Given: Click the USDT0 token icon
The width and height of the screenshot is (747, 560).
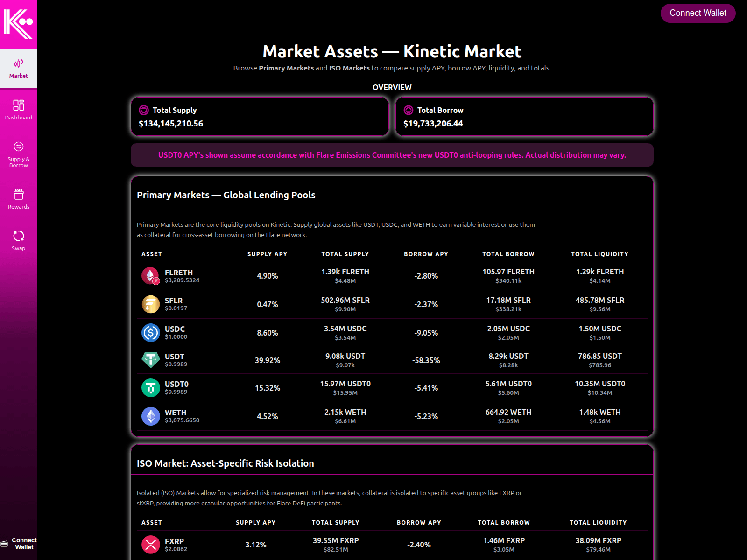Looking at the screenshot, I should (x=151, y=388).
